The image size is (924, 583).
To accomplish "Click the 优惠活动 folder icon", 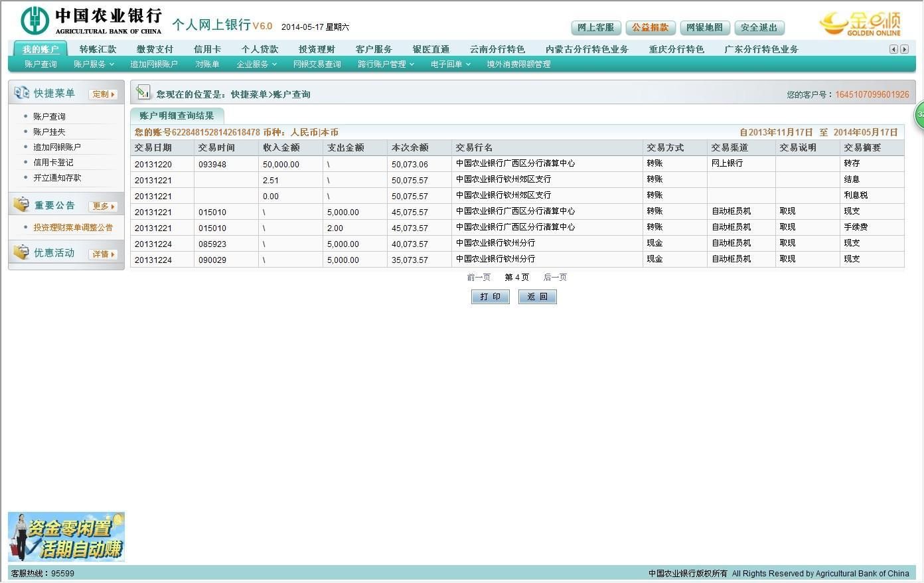I will 21,253.
